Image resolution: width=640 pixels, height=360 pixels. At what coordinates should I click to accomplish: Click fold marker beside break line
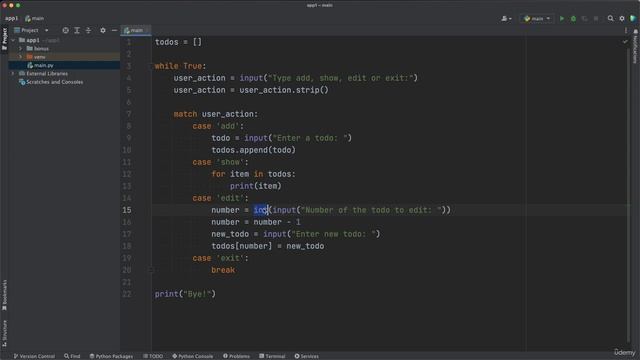pyautogui.click(x=151, y=270)
